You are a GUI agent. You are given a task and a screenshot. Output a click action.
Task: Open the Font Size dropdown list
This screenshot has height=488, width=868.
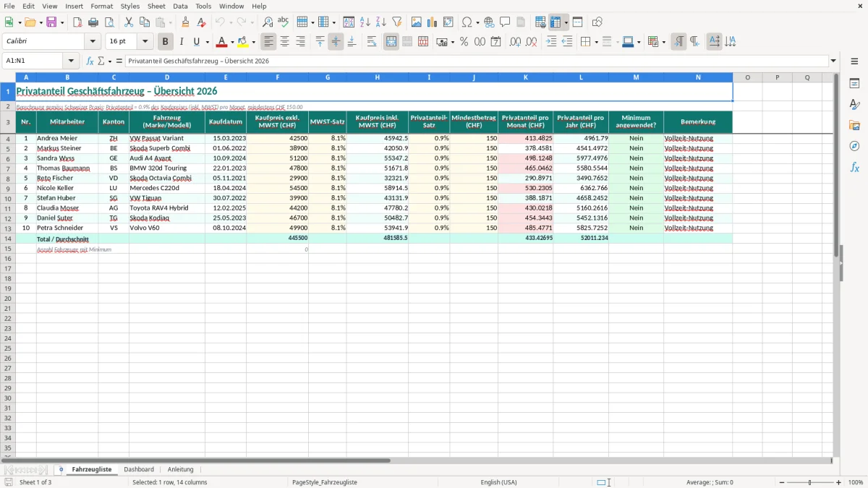pyautogui.click(x=145, y=42)
